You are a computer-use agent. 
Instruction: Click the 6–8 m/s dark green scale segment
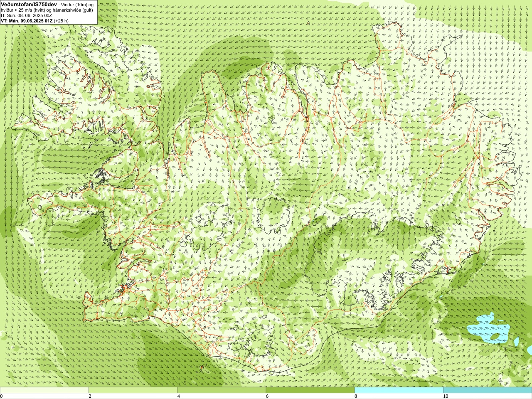(310, 390)
